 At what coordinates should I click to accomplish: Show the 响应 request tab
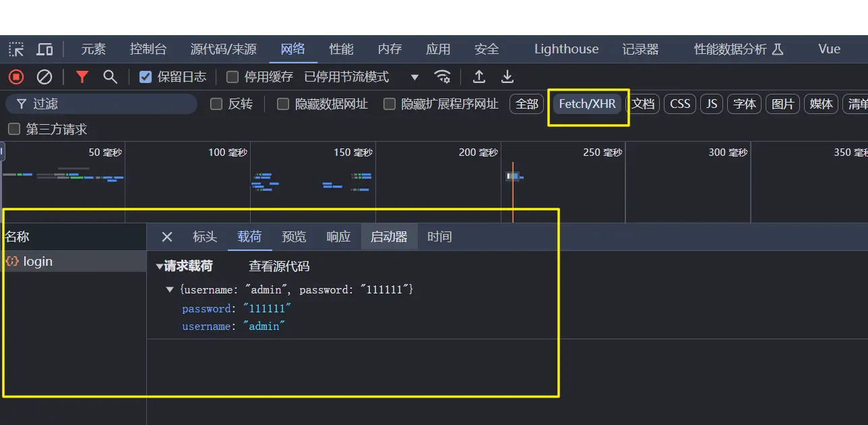tap(339, 237)
